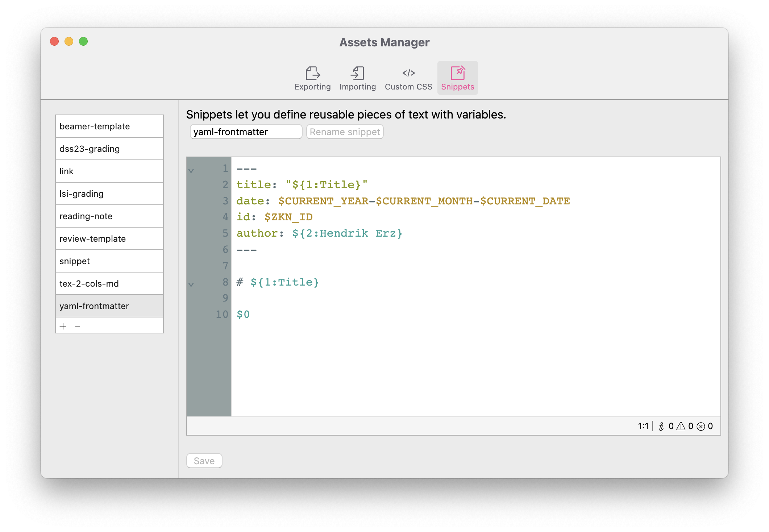769x532 pixels.
Task: Click the cursor position 1:1 indicator
Action: [643, 427]
